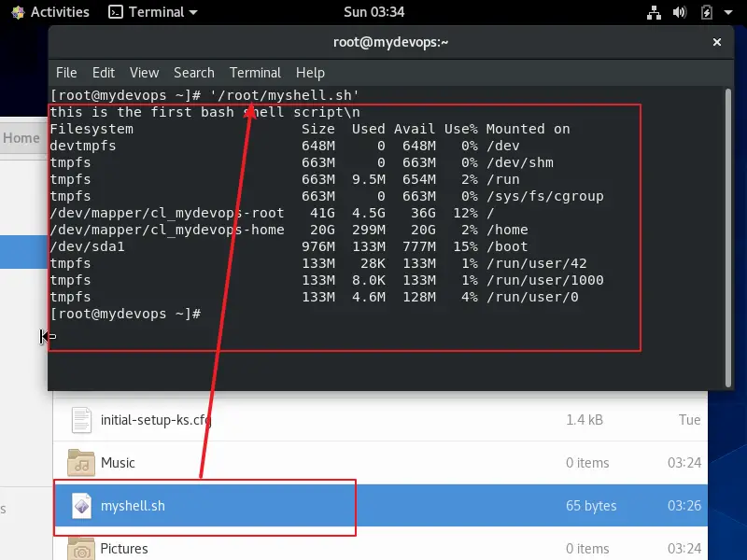Open the Help menu
Viewport: 747px width, 560px height.
click(309, 72)
